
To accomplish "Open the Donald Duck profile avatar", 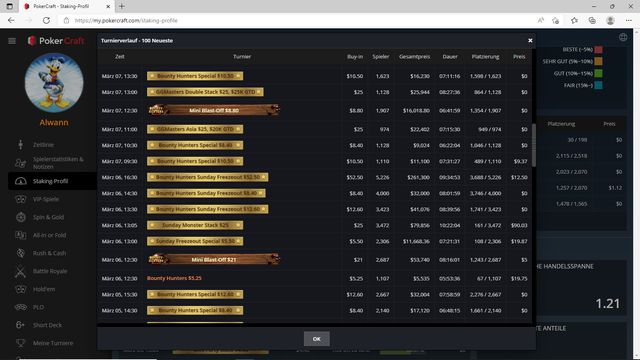I will pos(54,83).
